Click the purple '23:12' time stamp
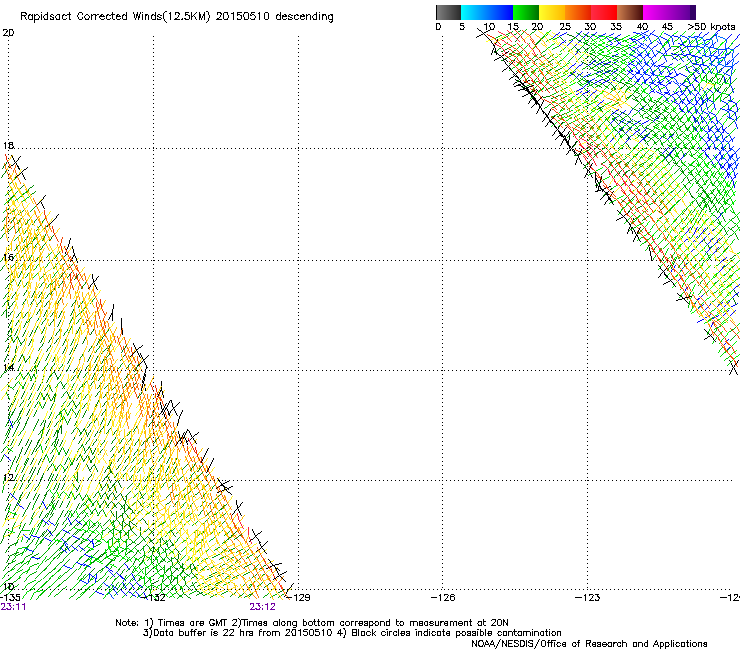 tap(262, 607)
